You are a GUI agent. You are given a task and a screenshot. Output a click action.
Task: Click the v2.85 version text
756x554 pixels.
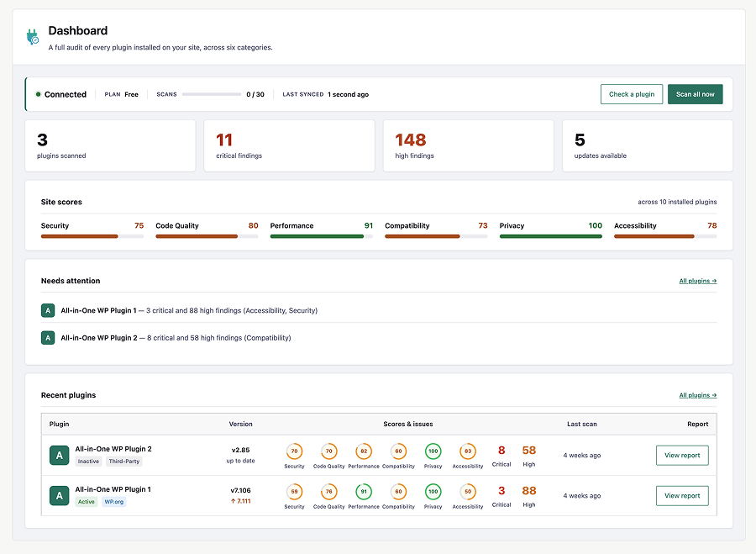[240, 450]
